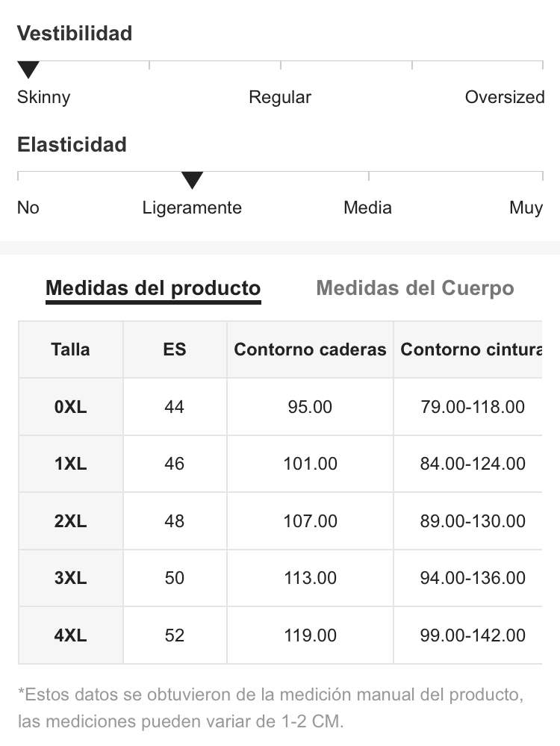Select the 2XL size row
Screen dimensions: 560x746
pyautogui.click(x=280, y=521)
